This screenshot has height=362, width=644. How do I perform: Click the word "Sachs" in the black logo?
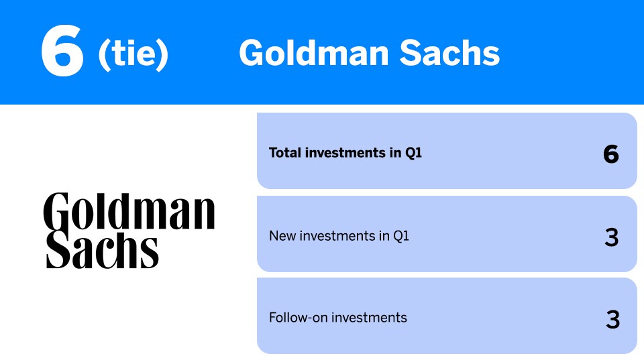coord(102,250)
